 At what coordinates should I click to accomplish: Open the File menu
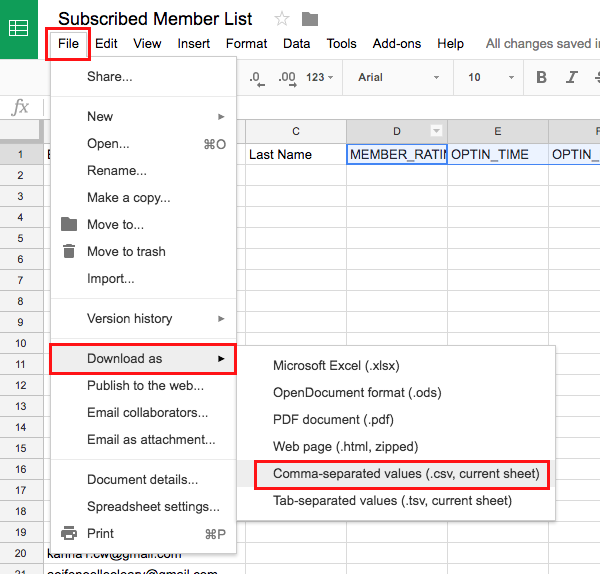pos(68,44)
